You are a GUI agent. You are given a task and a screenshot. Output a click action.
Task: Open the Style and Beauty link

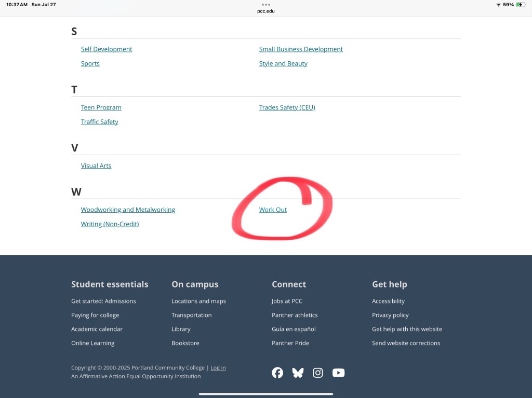click(283, 63)
